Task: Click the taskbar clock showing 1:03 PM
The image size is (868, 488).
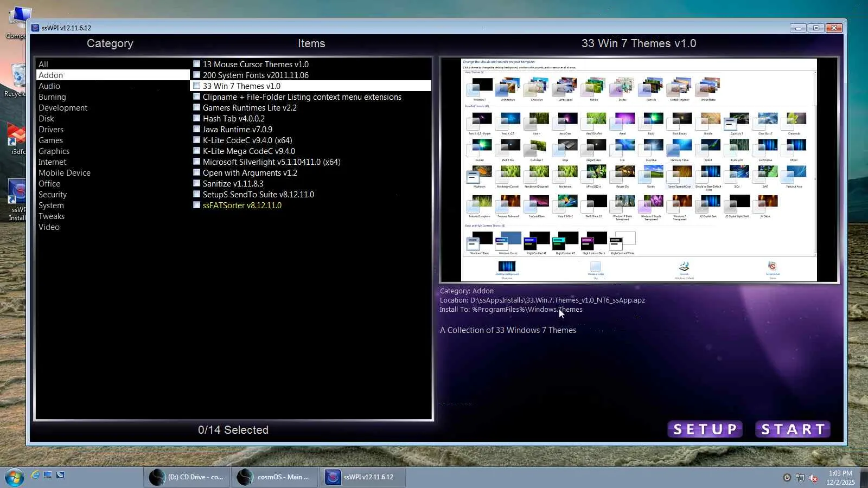Action: [x=840, y=477]
